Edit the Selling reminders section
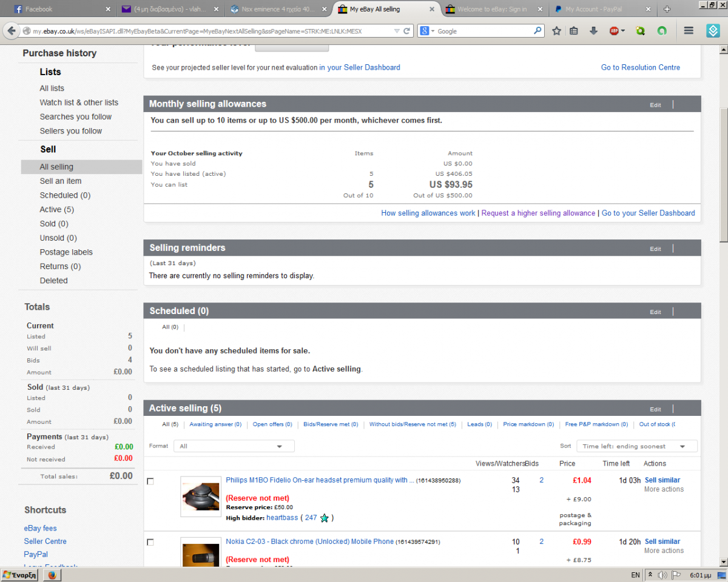Screen dimensions: 728x582 pos(655,249)
